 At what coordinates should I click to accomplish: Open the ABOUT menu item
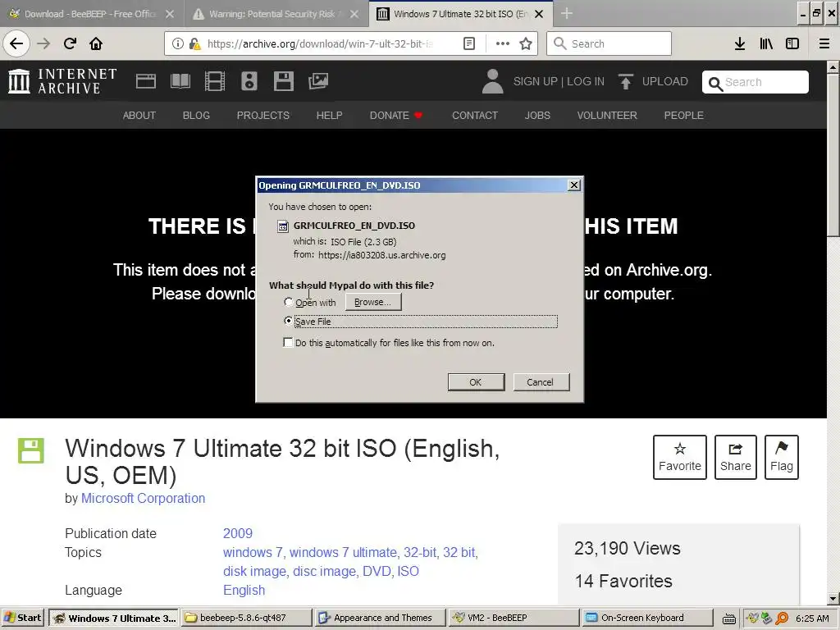pyautogui.click(x=139, y=115)
